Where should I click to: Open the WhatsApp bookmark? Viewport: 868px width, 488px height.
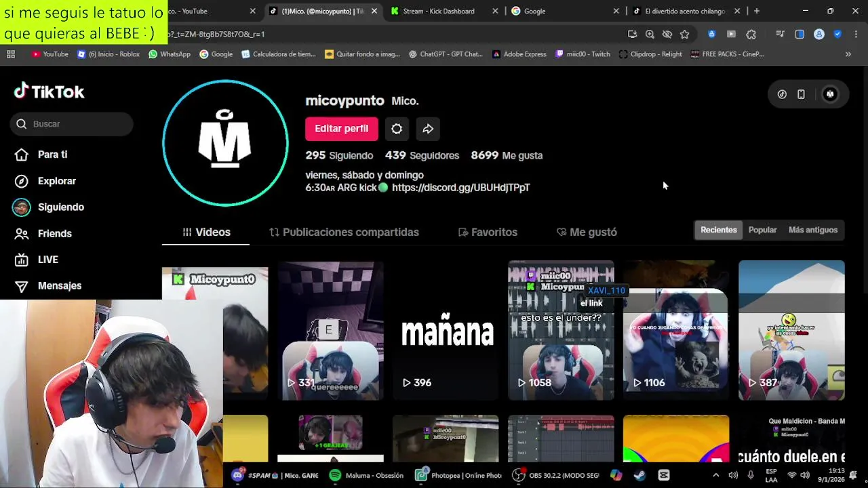pyautogui.click(x=169, y=54)
